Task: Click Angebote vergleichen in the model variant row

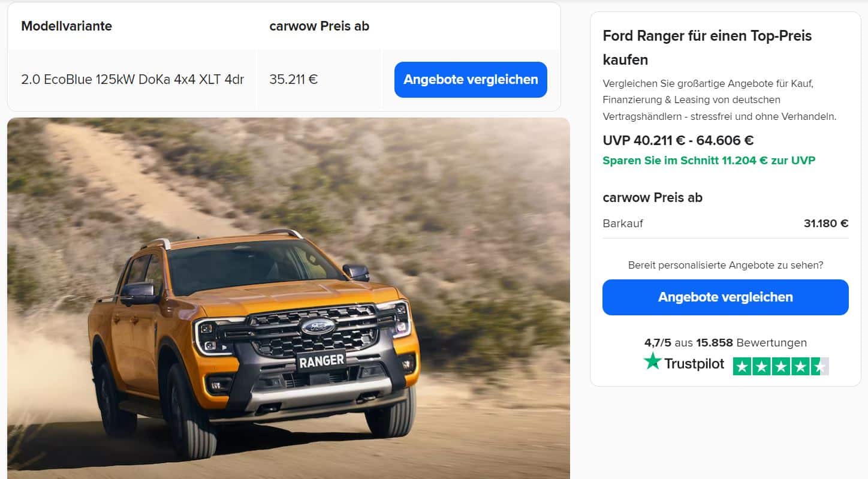Action: (x=471, y=80)
